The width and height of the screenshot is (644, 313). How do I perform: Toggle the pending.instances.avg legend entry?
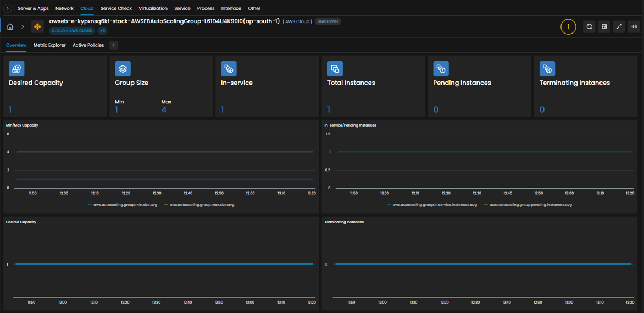[528, 204]
